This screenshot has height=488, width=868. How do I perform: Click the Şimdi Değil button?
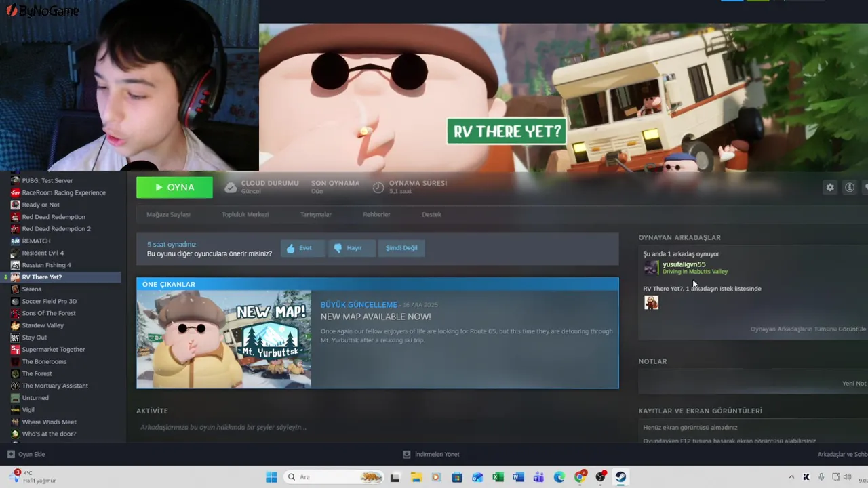[401, 248]
